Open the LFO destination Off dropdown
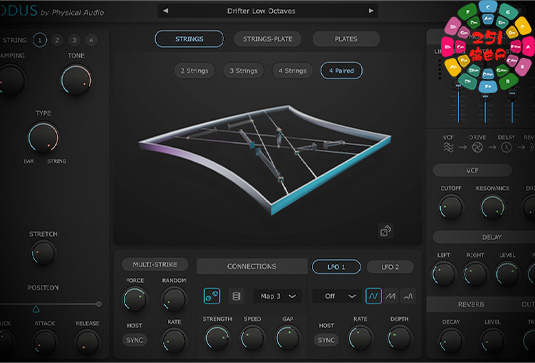The height and width of the screenshot is (363, 535). tap(336, 296)
